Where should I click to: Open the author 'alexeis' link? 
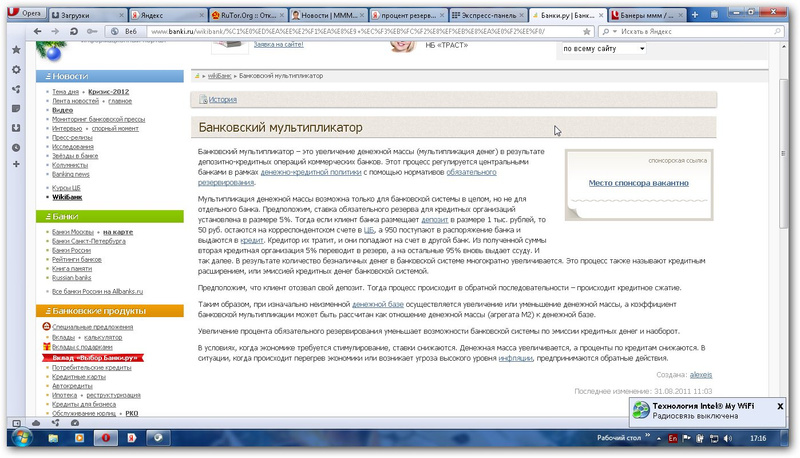point(701,375)
